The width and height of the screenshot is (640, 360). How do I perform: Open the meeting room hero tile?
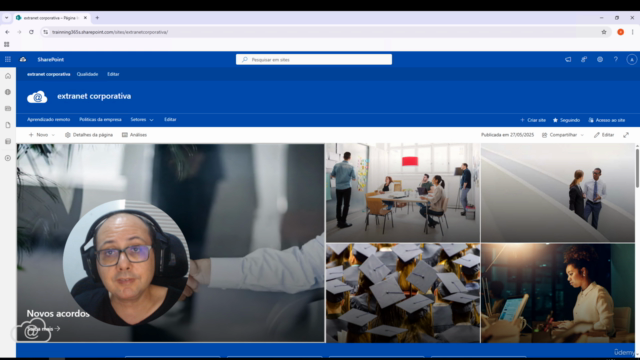point(403,193)
